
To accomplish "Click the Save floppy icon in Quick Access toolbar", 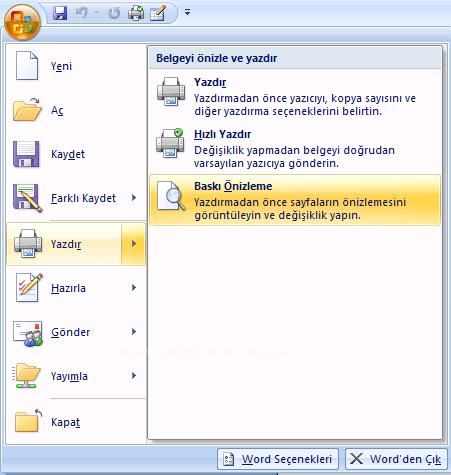I will click(x=60, y=13).
